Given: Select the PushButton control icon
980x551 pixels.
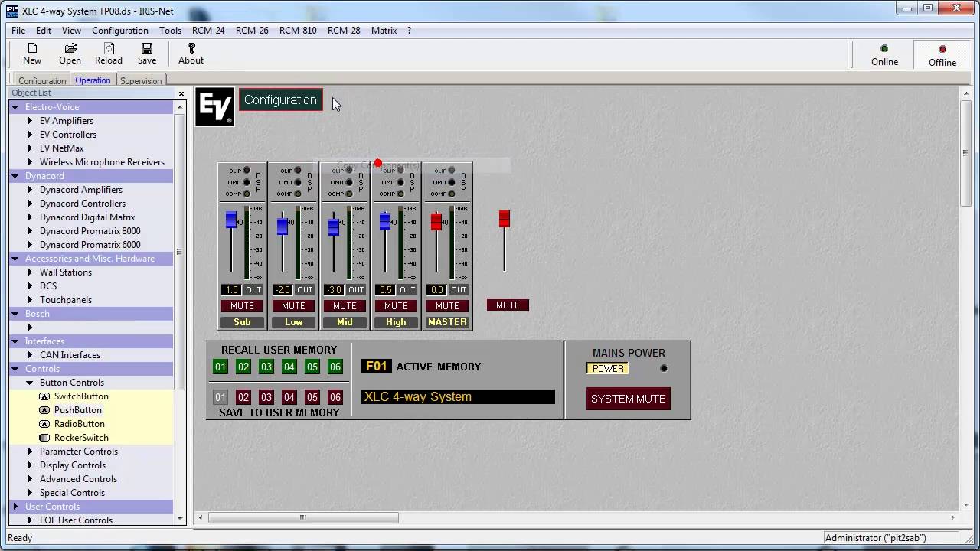Looking at the screenshot, I should 44,410.
